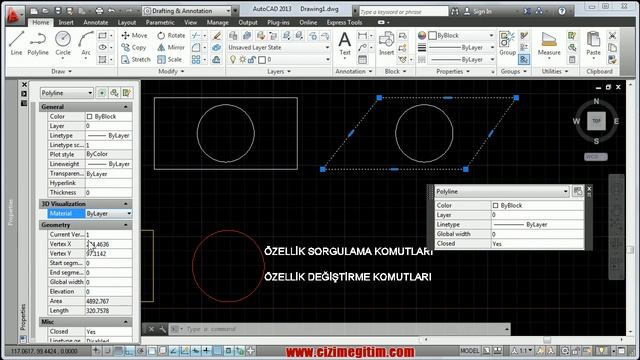The width and height of the screenshot is (640, 360).
Task: Click the Scale button
Action: [x=169, y=60]
